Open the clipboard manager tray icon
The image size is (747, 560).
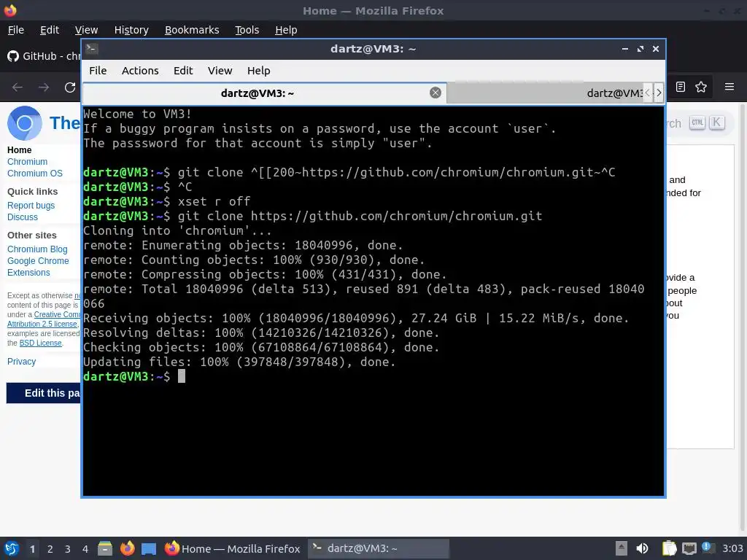[x=670, y=548]
